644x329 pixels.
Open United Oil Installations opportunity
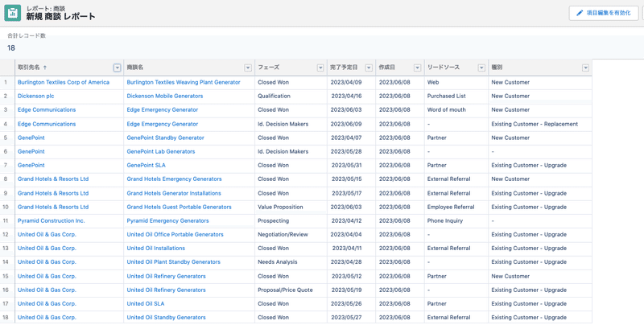tap(155, 249)
